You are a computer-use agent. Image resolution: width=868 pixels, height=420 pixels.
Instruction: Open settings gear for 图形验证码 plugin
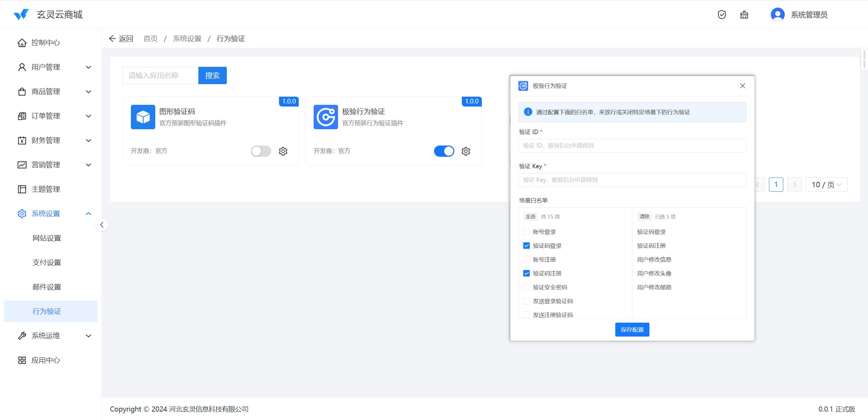pos(283,151)
